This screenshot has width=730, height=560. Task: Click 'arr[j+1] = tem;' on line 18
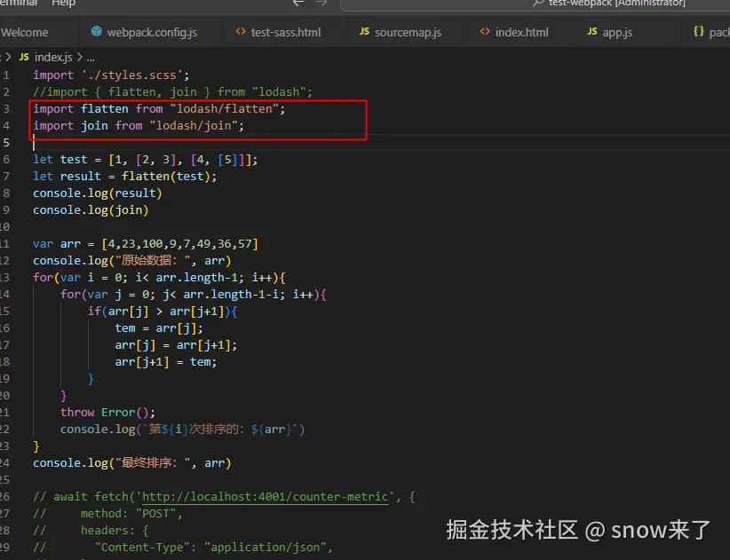[x=166, y=362]
